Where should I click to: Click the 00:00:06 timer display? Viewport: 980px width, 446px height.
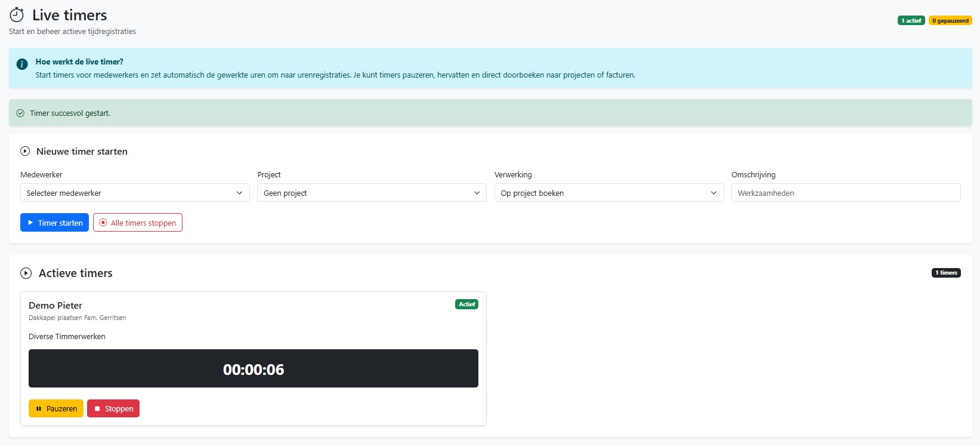point(253,369)
